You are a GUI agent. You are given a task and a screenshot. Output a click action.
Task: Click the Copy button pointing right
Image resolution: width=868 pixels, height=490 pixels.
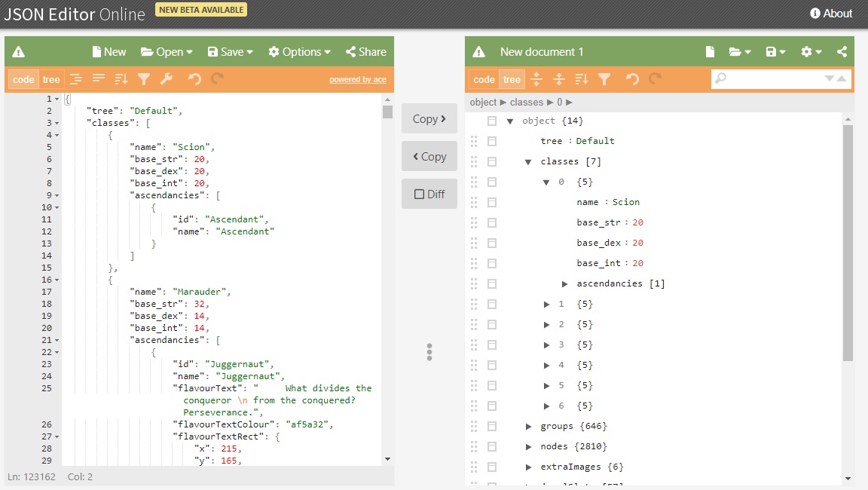click(429, 118)
